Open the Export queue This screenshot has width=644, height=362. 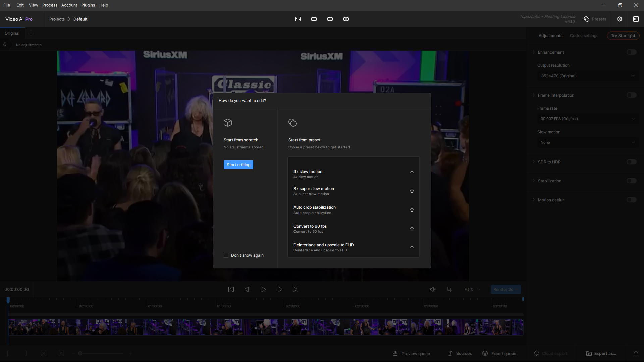click(499, 353)
